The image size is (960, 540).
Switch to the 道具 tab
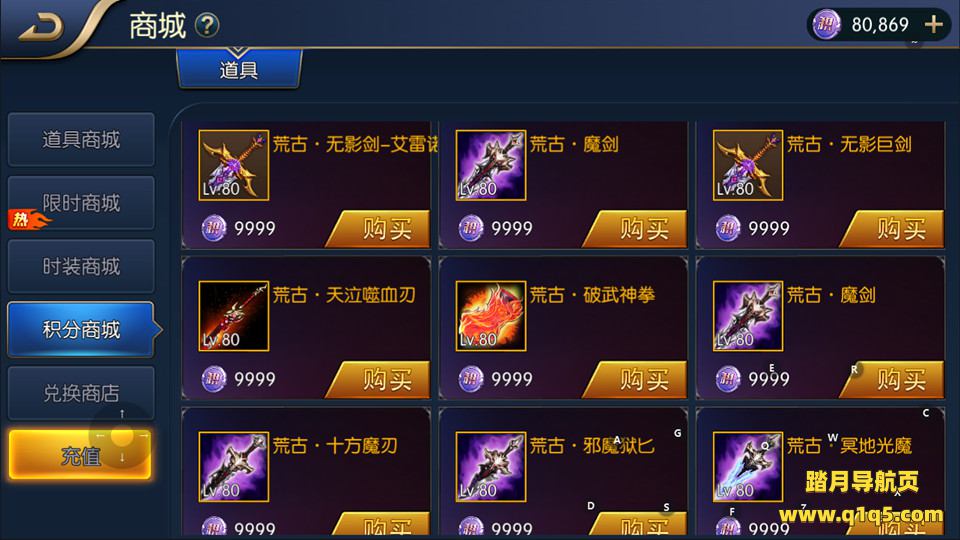point(239,69)
